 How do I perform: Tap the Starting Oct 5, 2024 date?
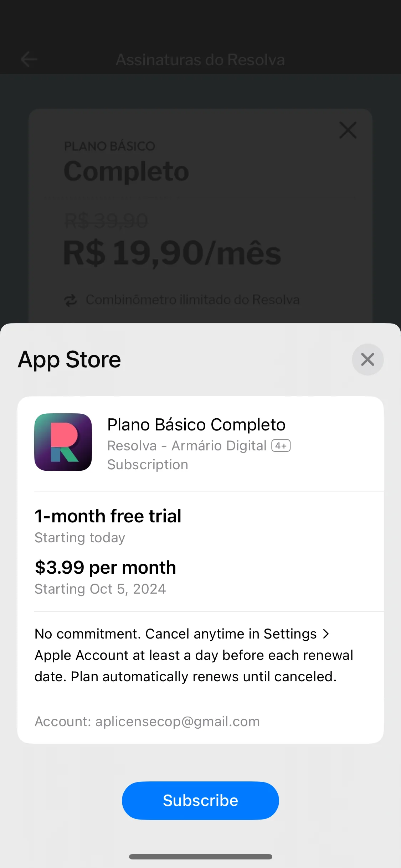(x=100, y=589)
